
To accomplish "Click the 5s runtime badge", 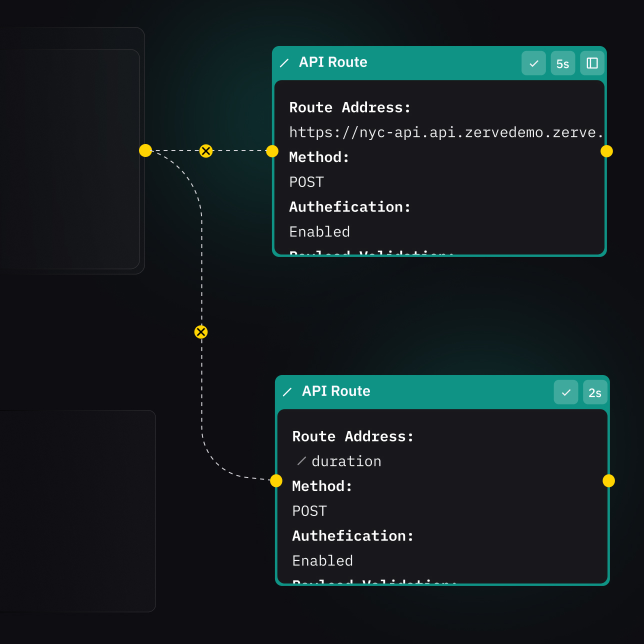I will point(563,63).
